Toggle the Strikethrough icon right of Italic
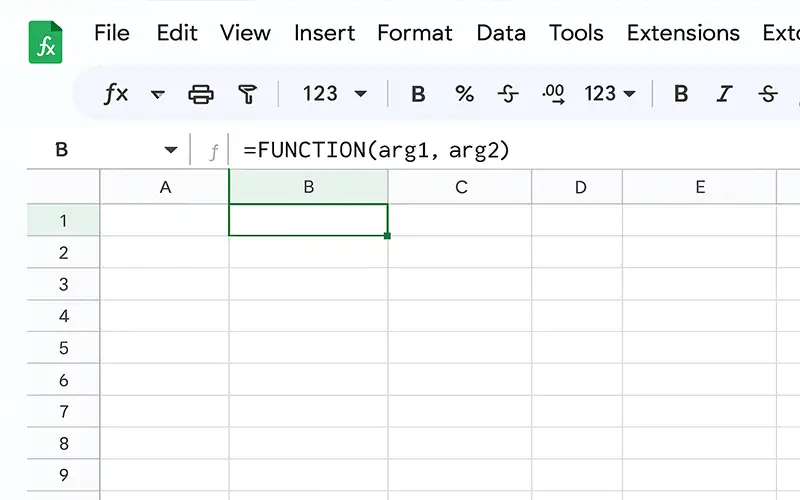 pos(768,94)
